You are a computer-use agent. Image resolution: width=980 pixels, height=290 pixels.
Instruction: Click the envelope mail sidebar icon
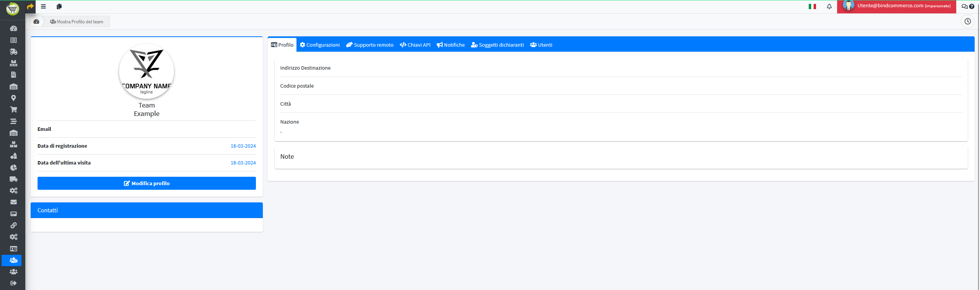coord(13,202)
